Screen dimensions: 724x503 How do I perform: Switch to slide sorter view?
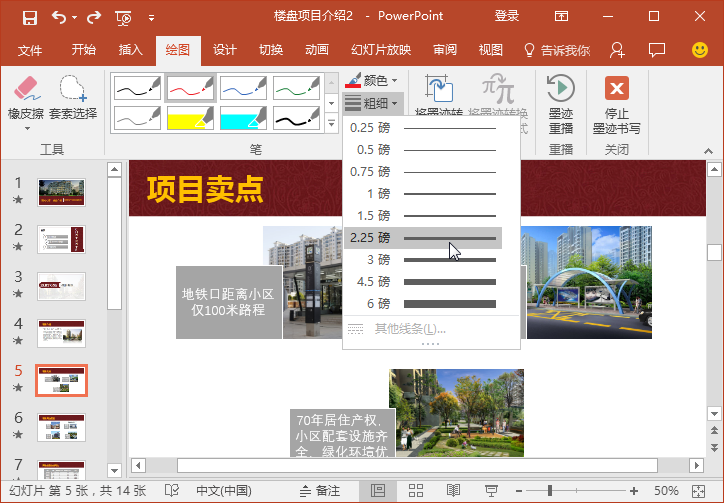click(416, 491)
